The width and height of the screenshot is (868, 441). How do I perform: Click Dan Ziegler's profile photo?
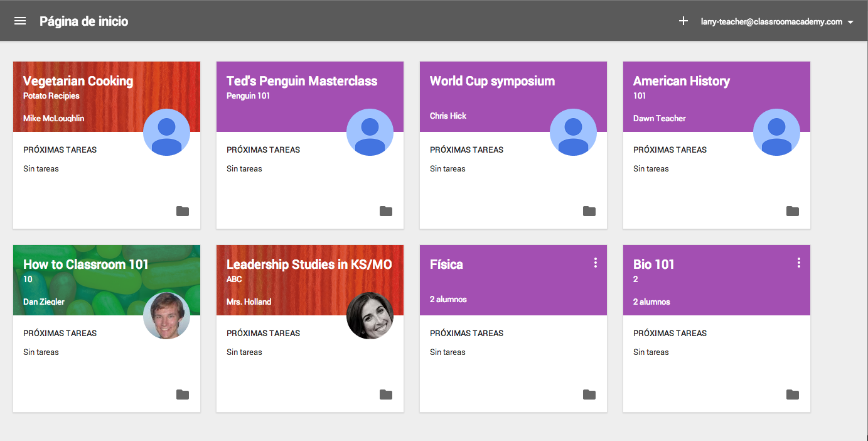[167, 315]
